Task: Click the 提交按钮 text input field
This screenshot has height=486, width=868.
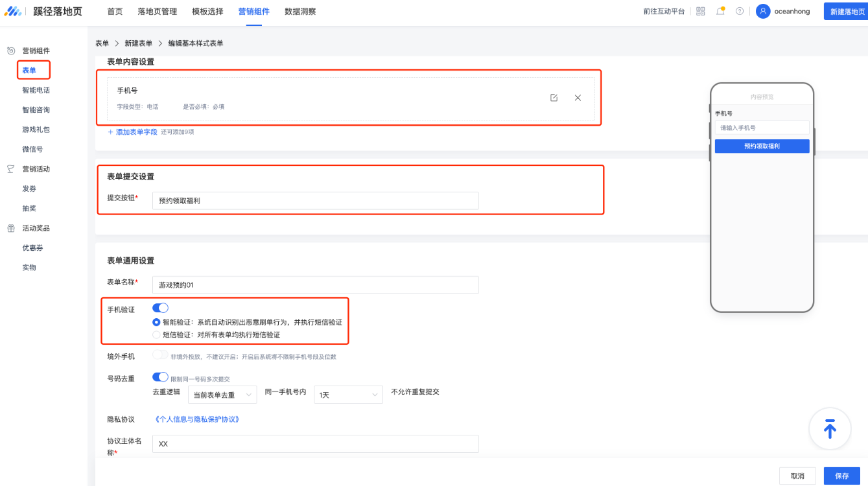Action: click(316, 201)
